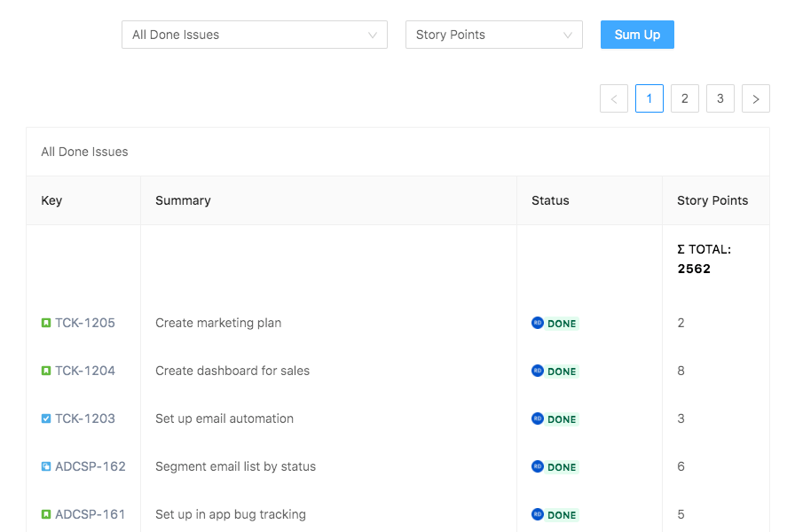The width and height of the screenshot is (795, 532).
Task: Click the task checkbox icon beside TCK-1203
Action: [46, 419]
